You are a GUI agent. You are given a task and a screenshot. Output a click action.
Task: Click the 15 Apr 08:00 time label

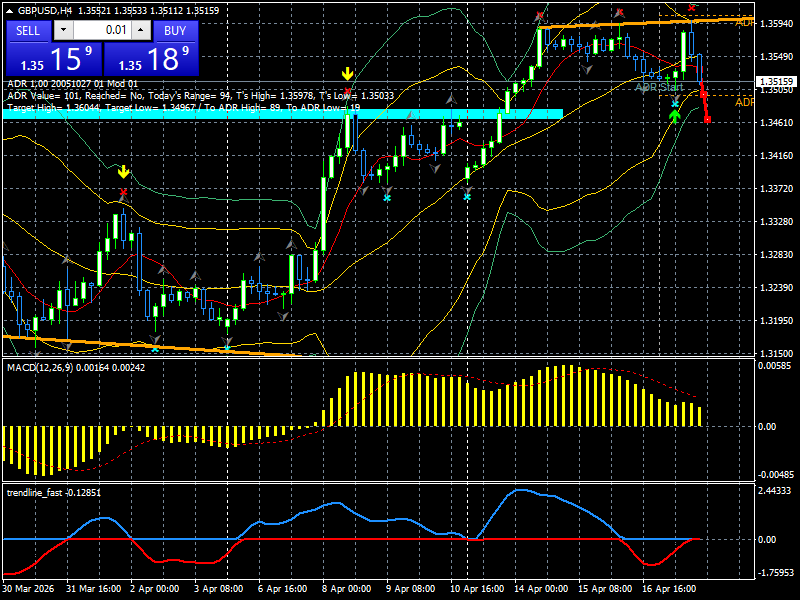click(605, 589)
